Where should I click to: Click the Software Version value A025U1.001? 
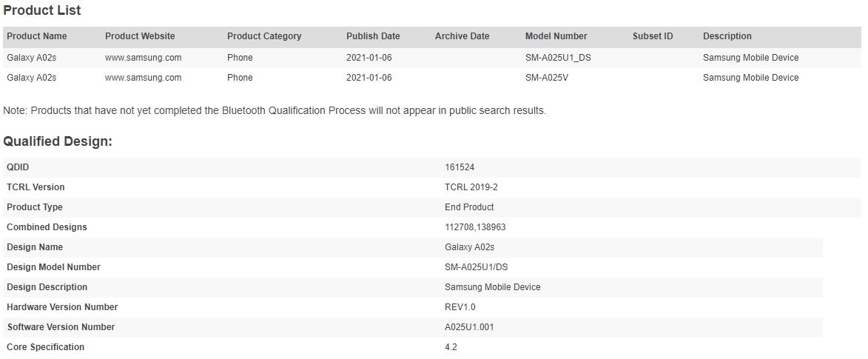tap(469, 327)
